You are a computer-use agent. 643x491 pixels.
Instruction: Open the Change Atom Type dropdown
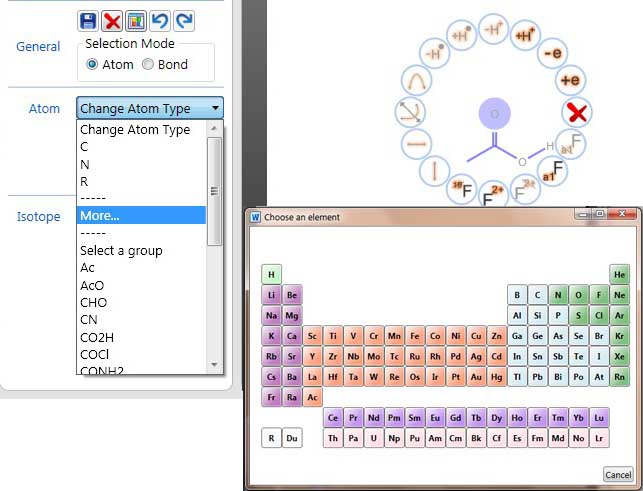point(150,108)
